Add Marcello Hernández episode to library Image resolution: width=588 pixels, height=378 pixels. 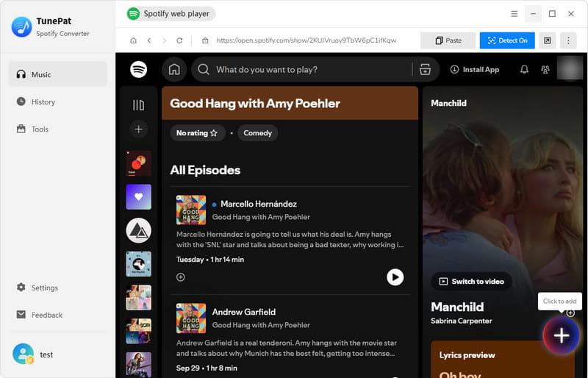pyautogui.click(x=181, y=277)
